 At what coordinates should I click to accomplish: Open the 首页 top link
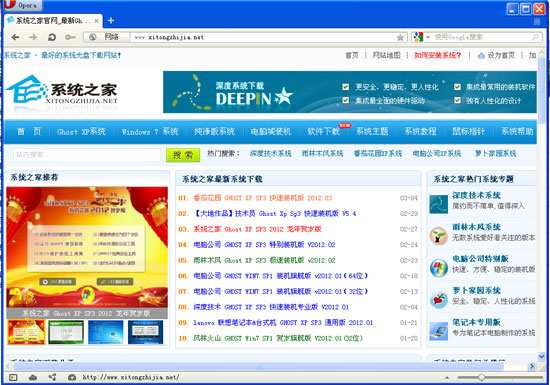352,55
